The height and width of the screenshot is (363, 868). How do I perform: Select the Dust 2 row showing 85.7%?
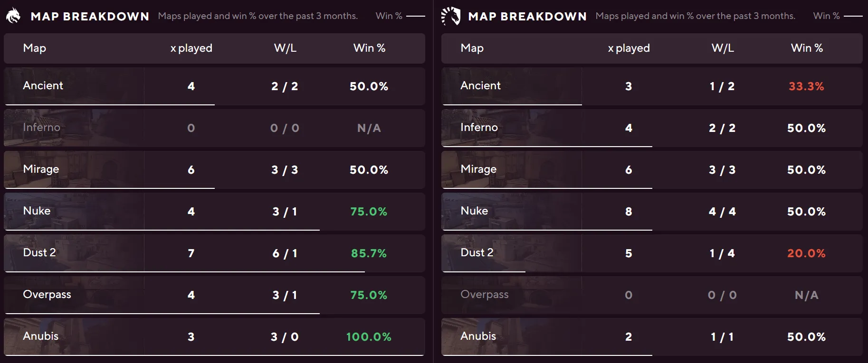tap(214, 253)
